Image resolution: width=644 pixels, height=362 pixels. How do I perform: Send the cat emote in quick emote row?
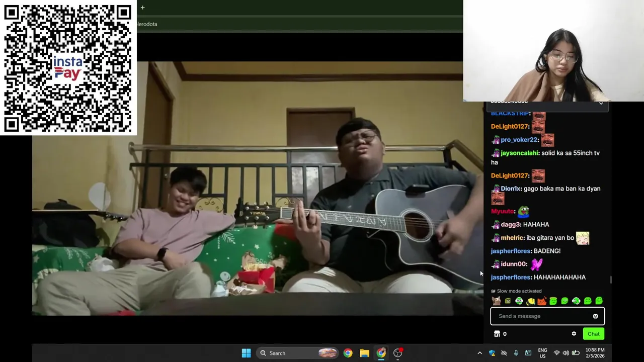pyautogui.click(x=496, y=301)
